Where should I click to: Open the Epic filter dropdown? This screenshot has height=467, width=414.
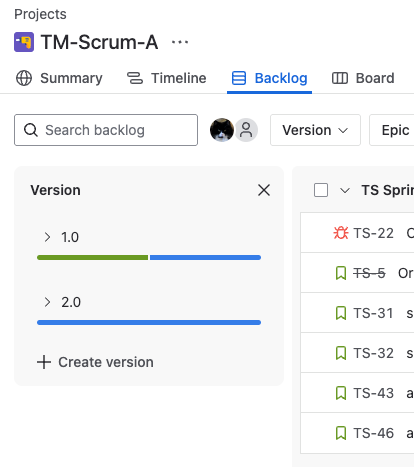click(x=392, y=130)
